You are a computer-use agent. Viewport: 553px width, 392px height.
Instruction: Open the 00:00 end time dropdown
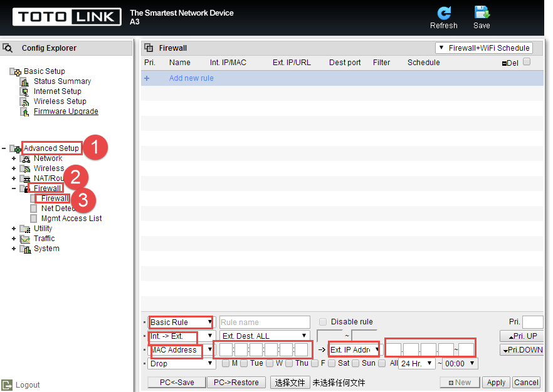[460, 363]
